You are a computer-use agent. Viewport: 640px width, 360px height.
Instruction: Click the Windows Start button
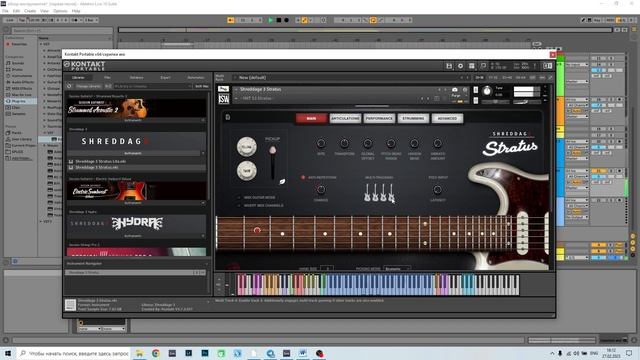(x=8, y=353)
